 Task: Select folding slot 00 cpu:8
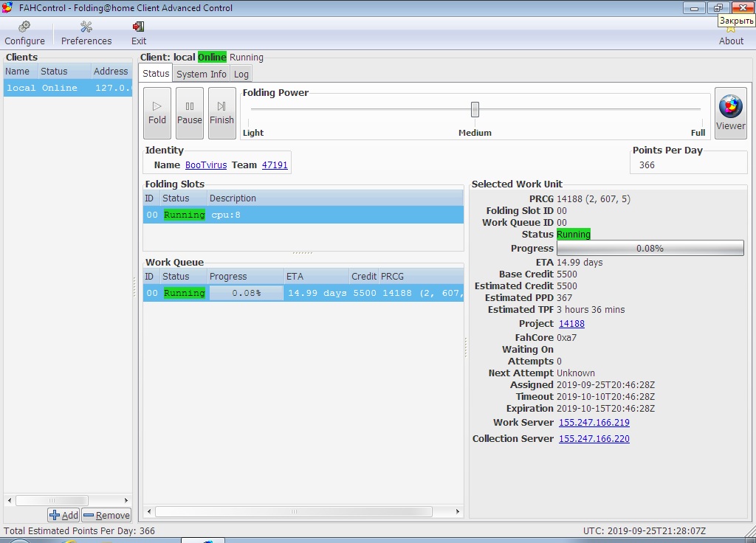[x=303, y=215]
